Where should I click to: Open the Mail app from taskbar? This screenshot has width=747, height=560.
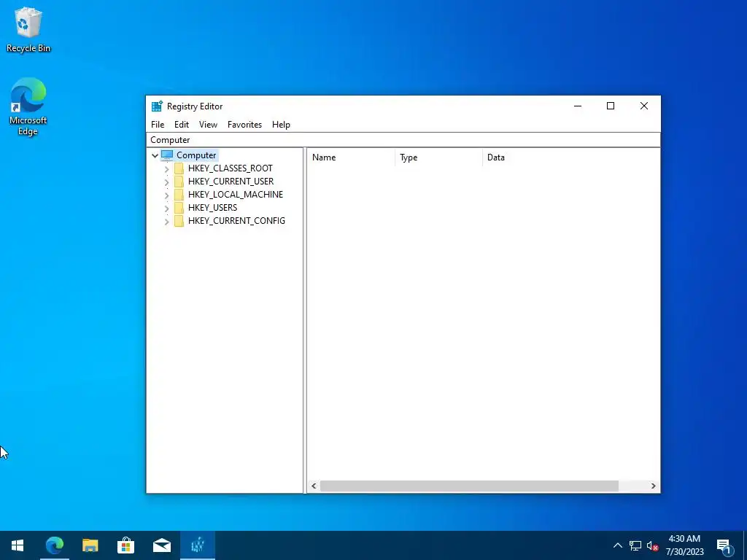pyautogui.click(x=161, y=545)
